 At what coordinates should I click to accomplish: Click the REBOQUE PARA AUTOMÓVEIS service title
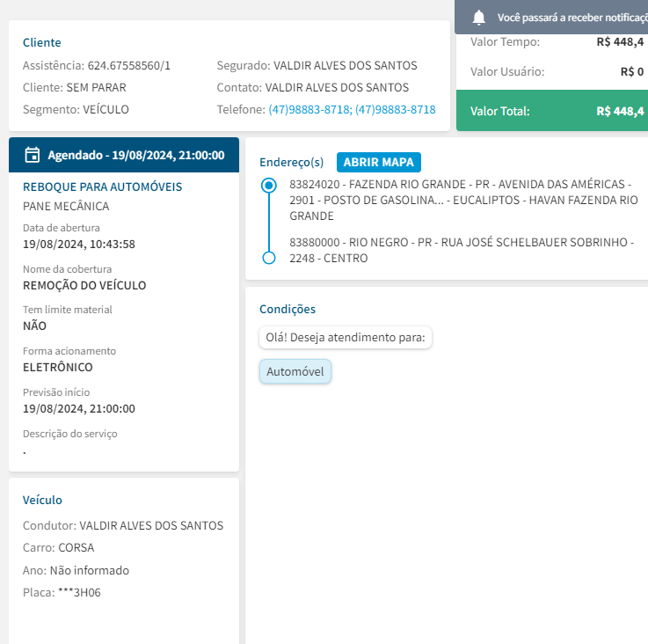point(103,187)
